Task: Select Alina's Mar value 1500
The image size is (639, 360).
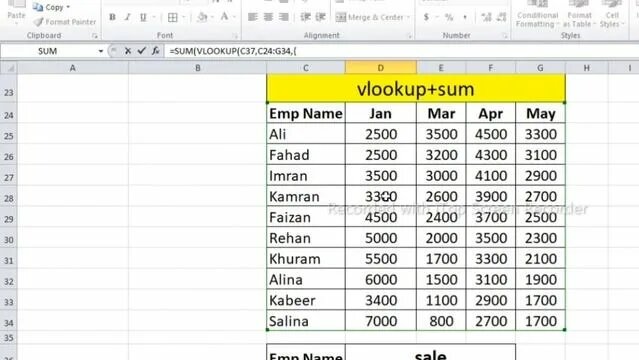Action: pos(441,279)
